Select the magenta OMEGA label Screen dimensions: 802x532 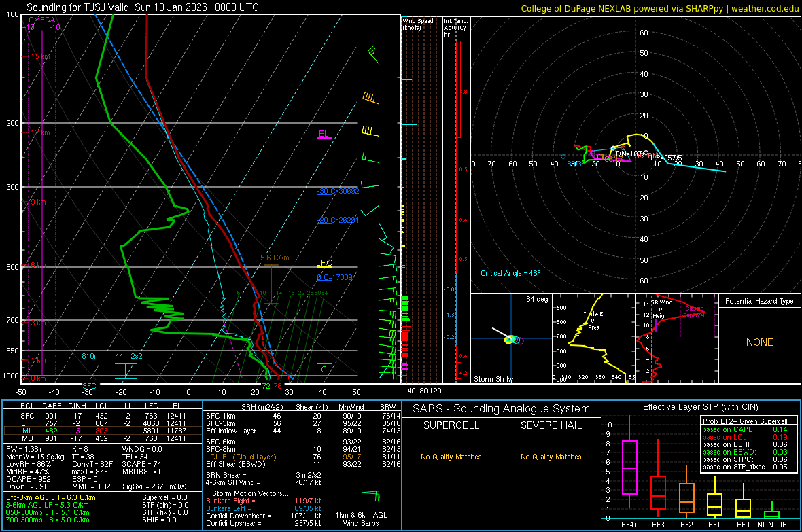[x=42, y=20]
